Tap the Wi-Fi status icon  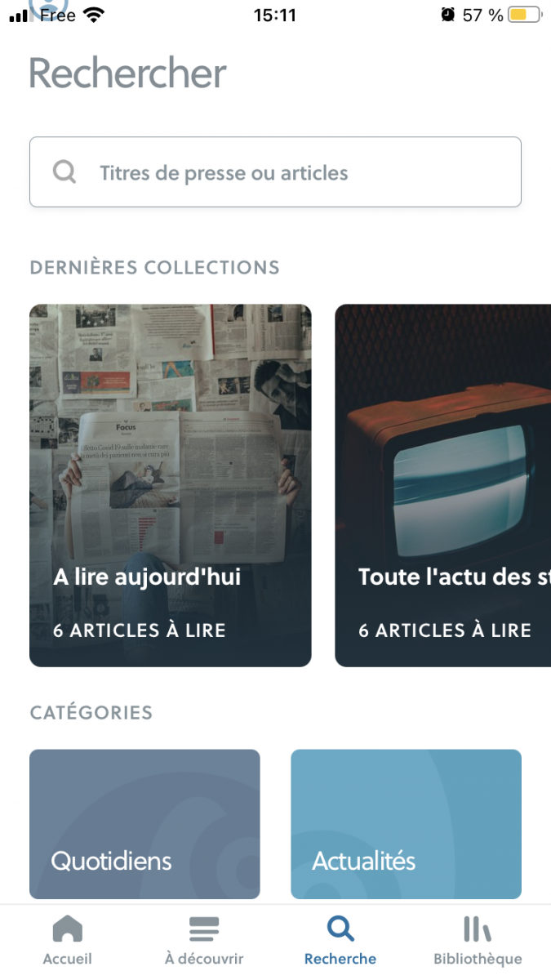pyautogui.click(x=95, y=15)
